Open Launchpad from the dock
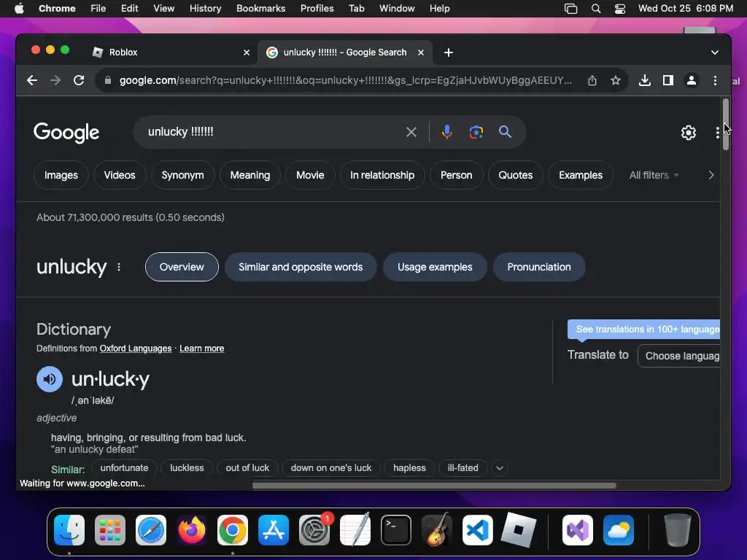Image resolution: width=747 pixels, height=560 pixels. click(x=110, y=530)
